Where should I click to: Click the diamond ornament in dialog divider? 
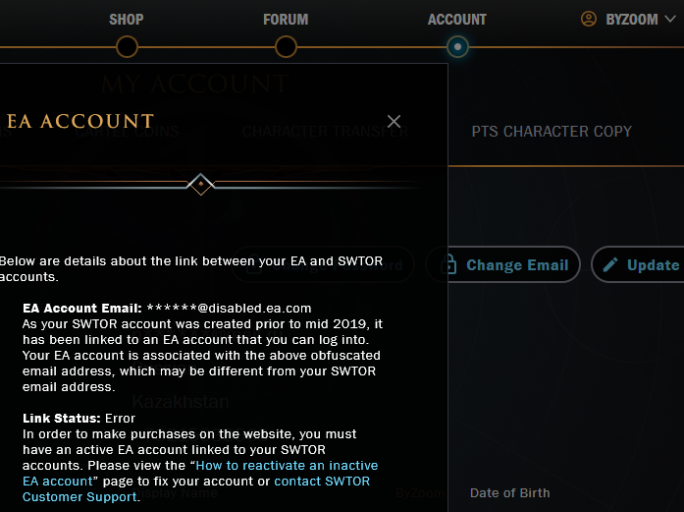point(201,184)
